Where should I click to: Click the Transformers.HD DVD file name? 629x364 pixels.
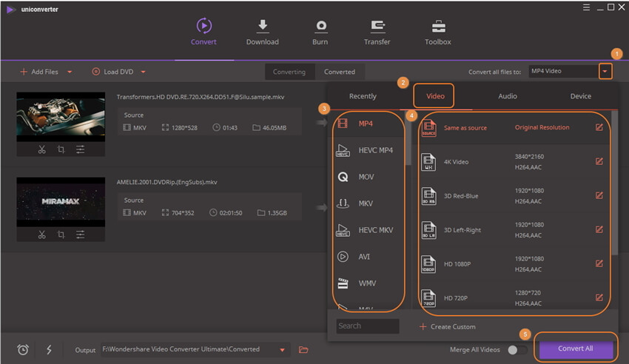pos(201,97)
